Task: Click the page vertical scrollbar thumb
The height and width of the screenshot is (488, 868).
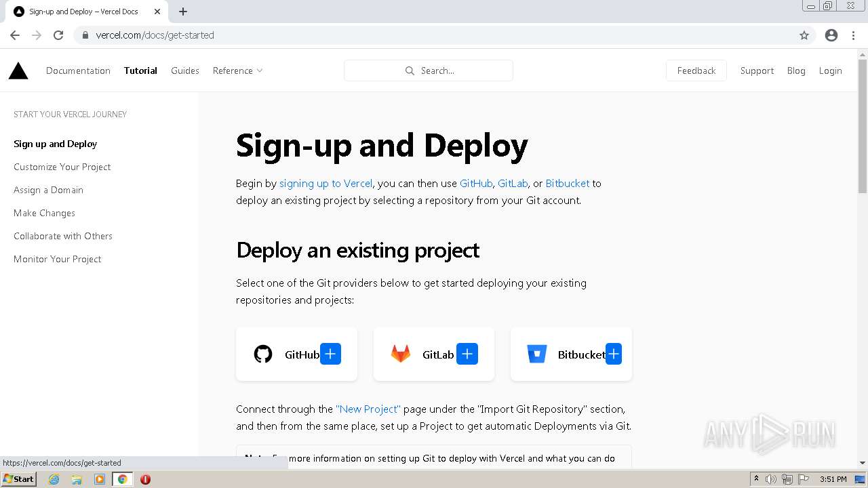Action: tap(863, 127)
